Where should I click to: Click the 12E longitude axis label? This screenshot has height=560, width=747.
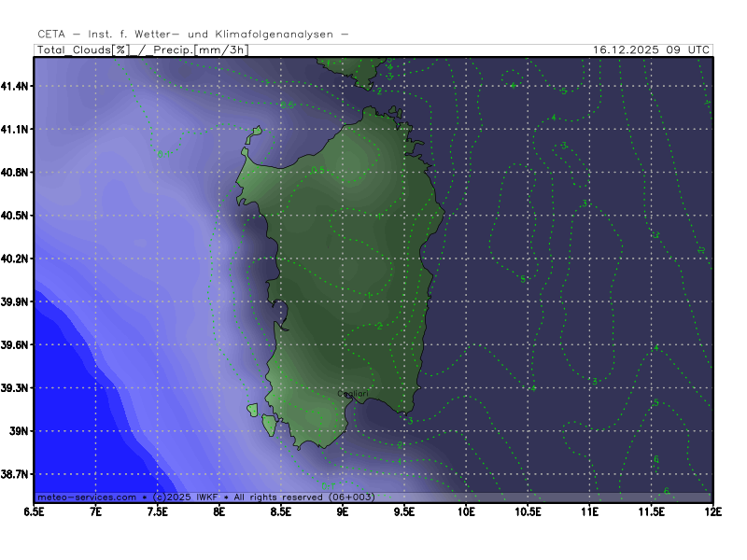[712, 511]
